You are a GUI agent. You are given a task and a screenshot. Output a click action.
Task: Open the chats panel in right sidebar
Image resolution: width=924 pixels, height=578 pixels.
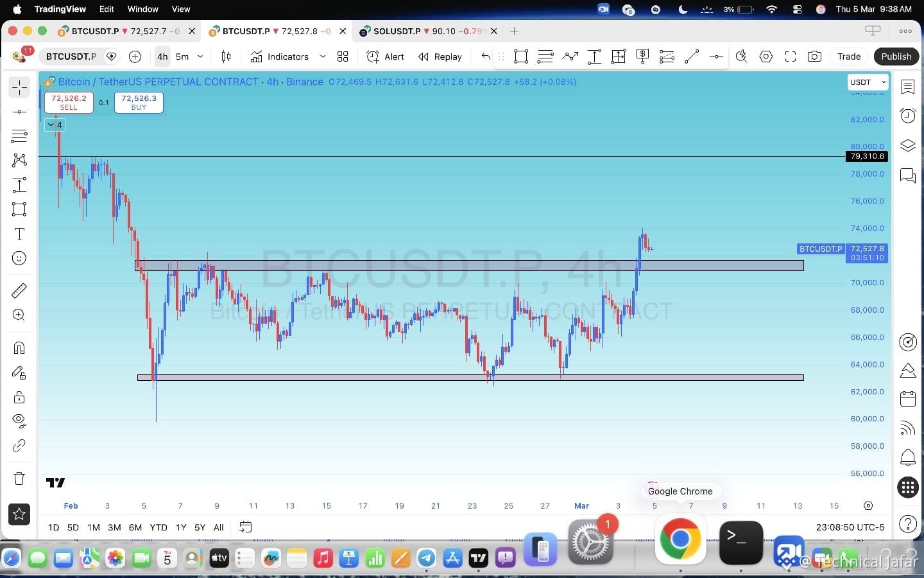pyautogui.click(x=908, y=175)
